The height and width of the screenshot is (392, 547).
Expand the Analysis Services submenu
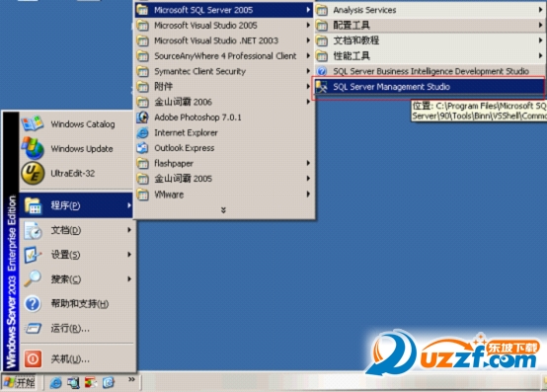point(430,10)
